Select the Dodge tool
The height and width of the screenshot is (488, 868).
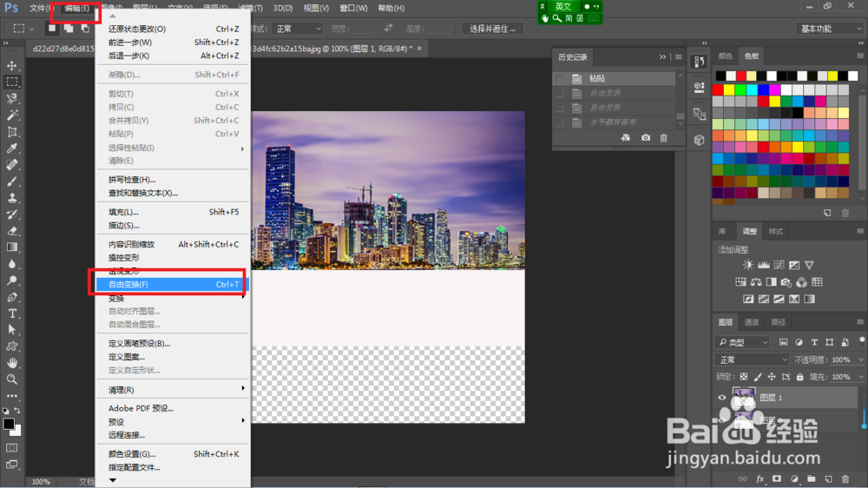point(11,280)
